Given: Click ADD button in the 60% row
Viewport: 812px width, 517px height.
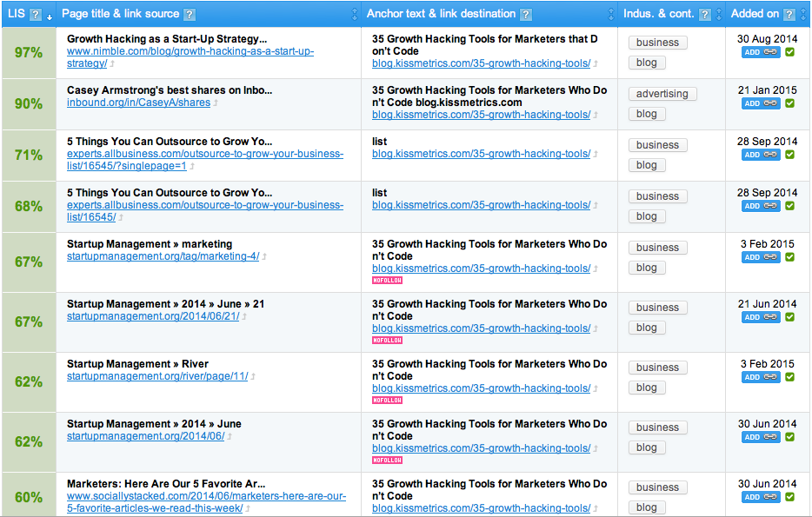Looking at the screenshot, I should pos(761,497).
